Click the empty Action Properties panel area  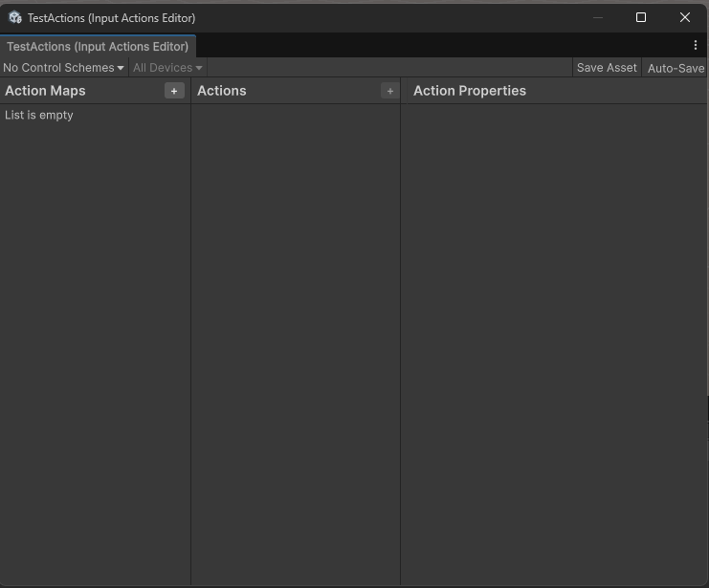coord(554,335)
